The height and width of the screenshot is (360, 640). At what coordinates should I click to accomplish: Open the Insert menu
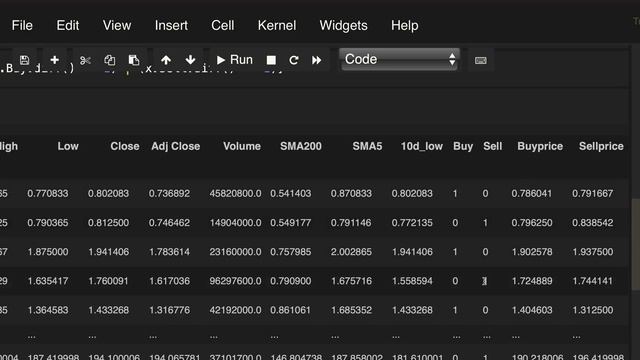pos(171,25)
